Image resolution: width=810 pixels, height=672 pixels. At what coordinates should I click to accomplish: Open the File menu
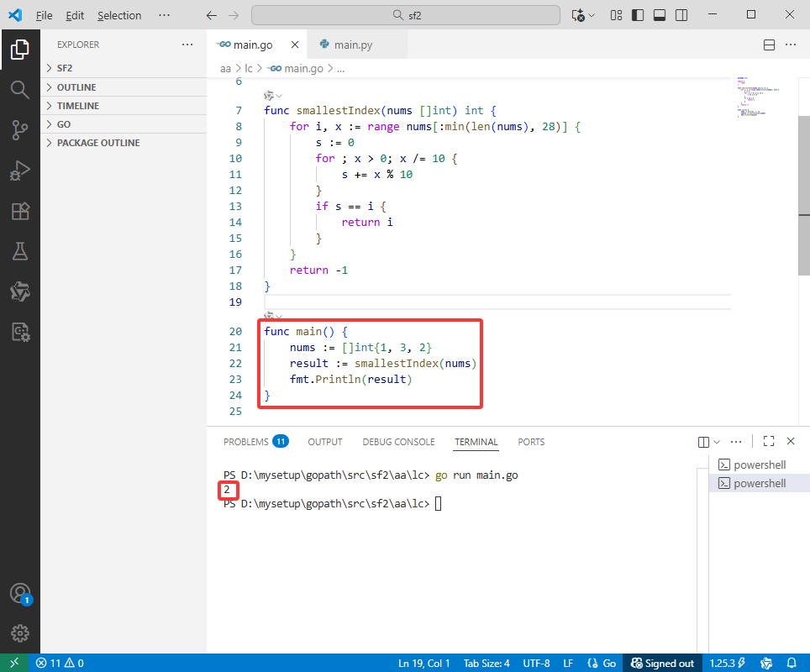[x=44, y=15]
